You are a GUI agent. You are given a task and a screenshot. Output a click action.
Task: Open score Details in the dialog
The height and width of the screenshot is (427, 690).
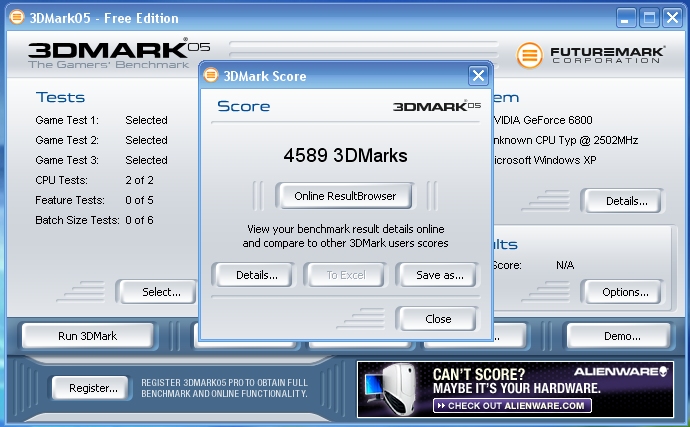[x=257, y=275]
